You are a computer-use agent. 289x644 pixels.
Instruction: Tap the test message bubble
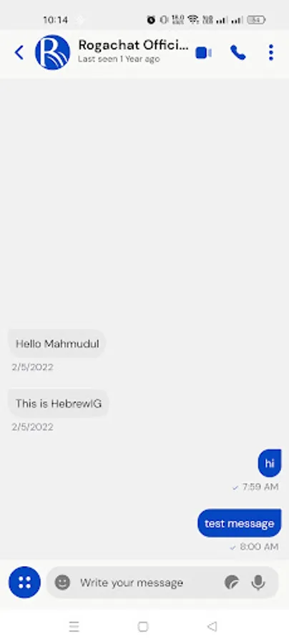(x=240, y=523)
